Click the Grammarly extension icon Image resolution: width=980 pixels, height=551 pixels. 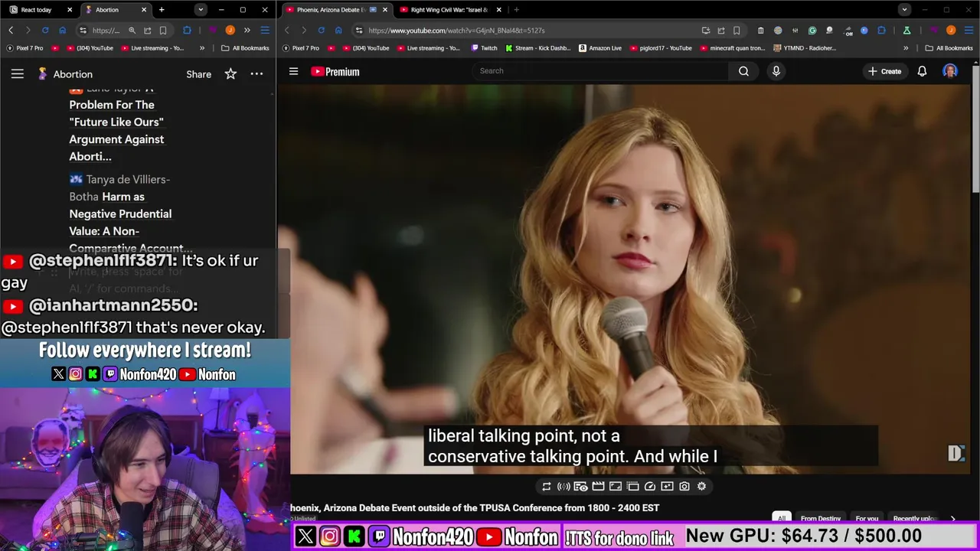(x=812, y=30)
